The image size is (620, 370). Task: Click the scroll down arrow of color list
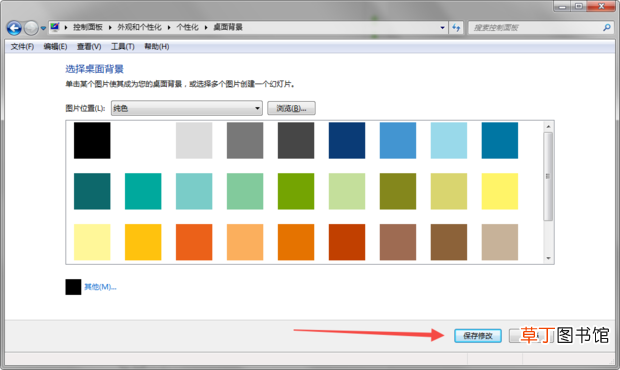548,258
